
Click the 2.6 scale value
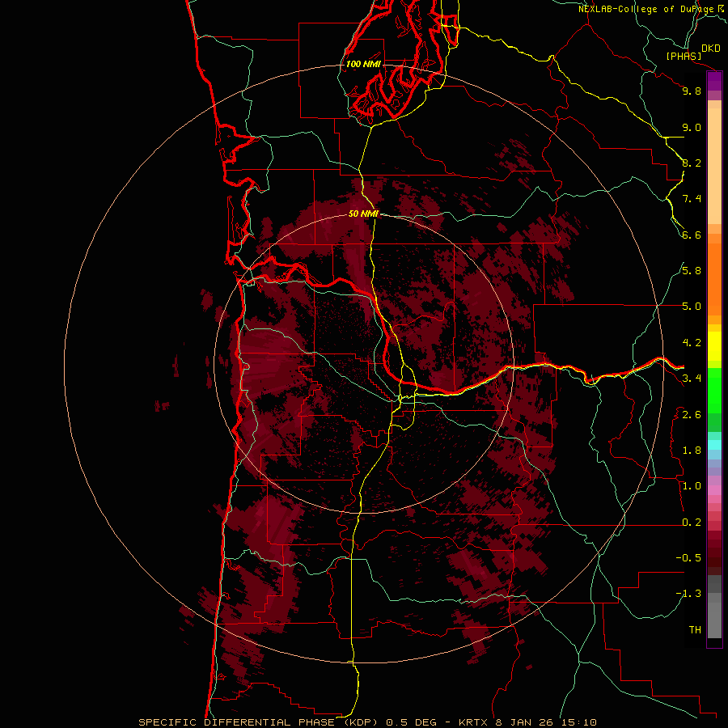pos(692,415)
